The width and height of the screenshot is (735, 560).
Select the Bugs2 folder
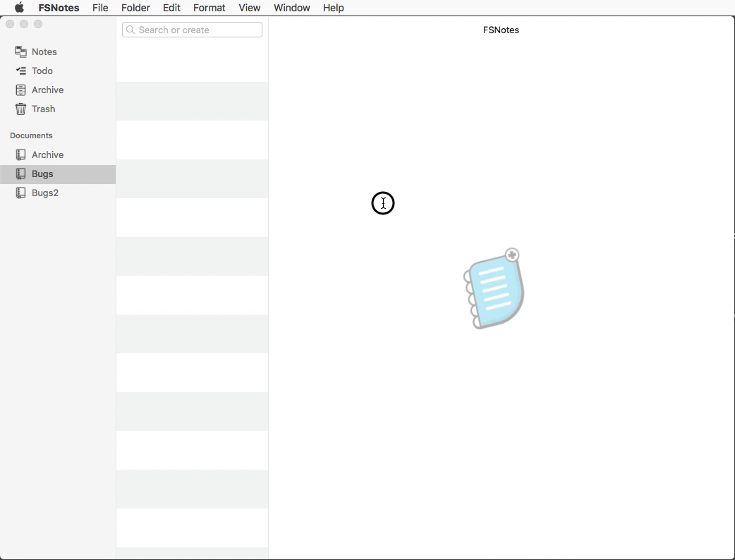click(x=58, y=193)
